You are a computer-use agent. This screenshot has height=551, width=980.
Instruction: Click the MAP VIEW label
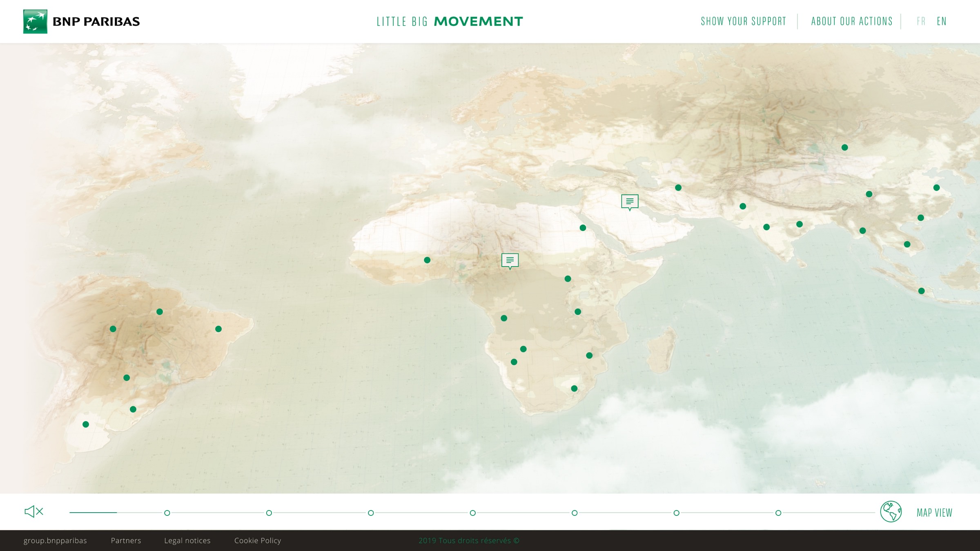[x=934, y=513]
